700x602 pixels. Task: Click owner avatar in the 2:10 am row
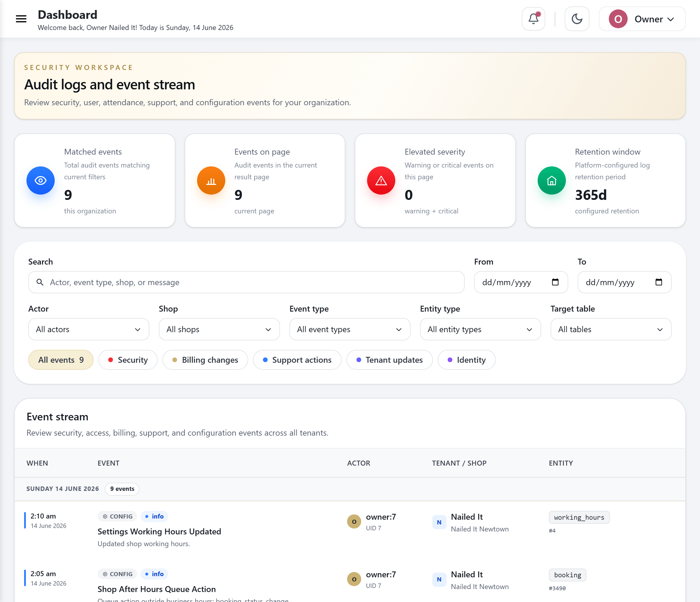pyautogui.click(x=354, y=522)
